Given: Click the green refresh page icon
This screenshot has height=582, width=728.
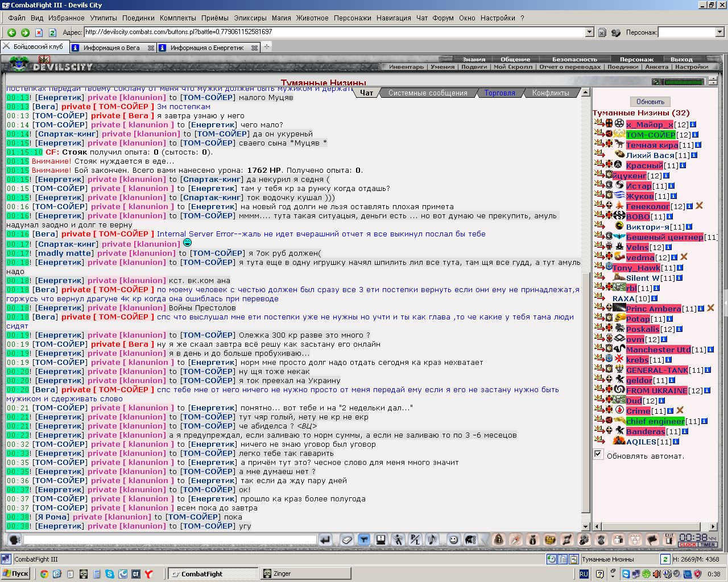Looking at the screenshot, I should coord(52,32).
